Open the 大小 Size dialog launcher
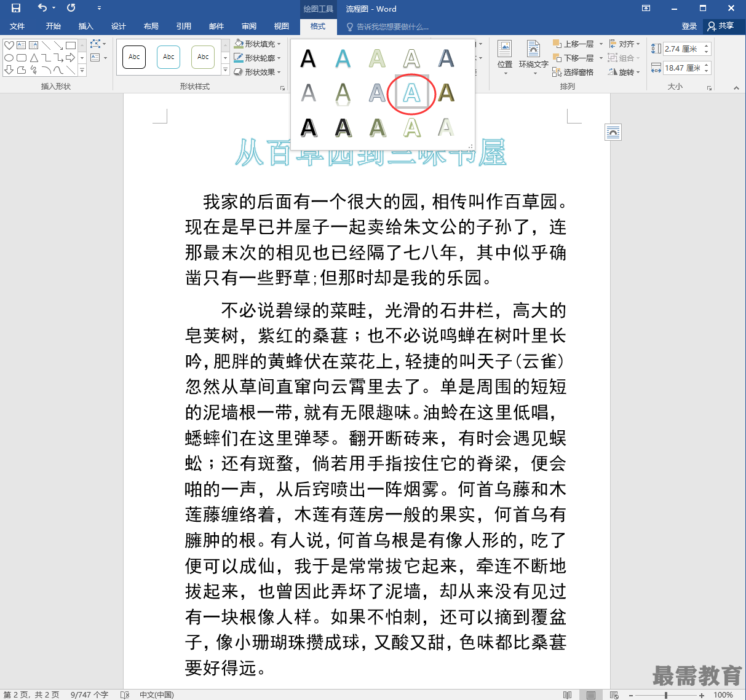 (709, 88)
